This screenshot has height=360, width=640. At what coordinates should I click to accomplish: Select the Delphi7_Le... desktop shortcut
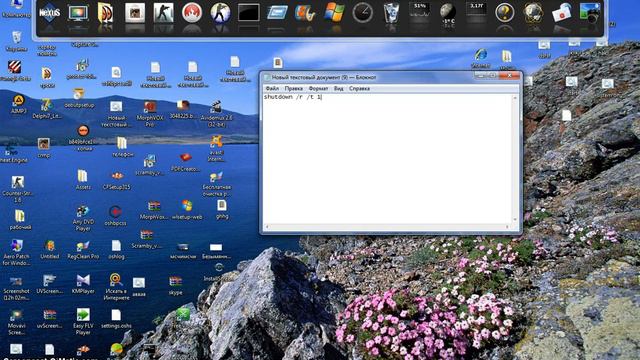tap(47, 109)
